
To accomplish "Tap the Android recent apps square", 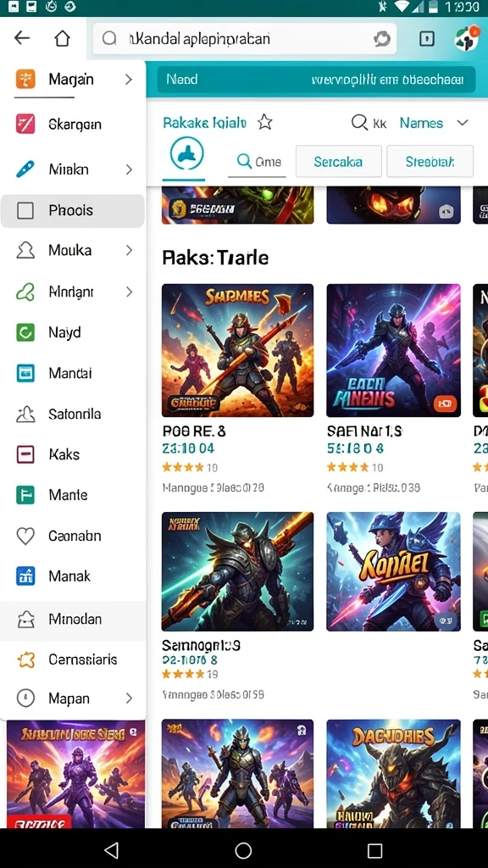I will pos(375,850).
